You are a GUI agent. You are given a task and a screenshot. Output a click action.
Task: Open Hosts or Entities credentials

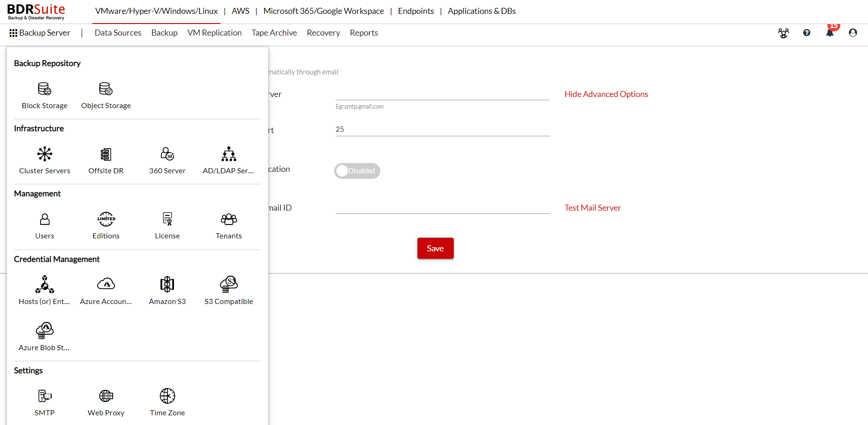(x=45, y=291)
